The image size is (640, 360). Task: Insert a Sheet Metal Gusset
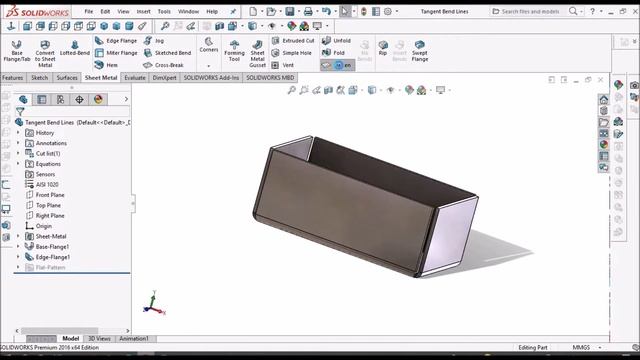tap(258, 53)
